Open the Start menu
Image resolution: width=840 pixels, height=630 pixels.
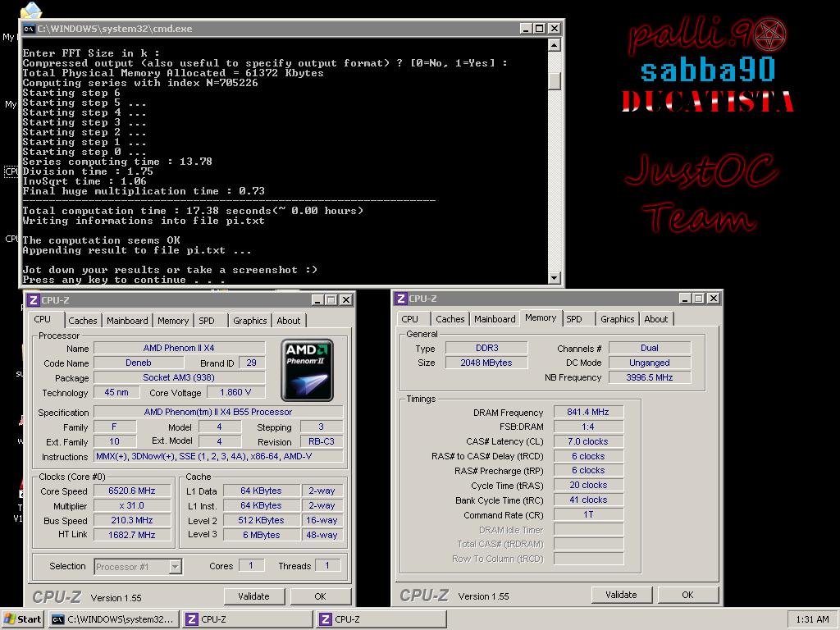pyautogui.click(x=22, y=619)
